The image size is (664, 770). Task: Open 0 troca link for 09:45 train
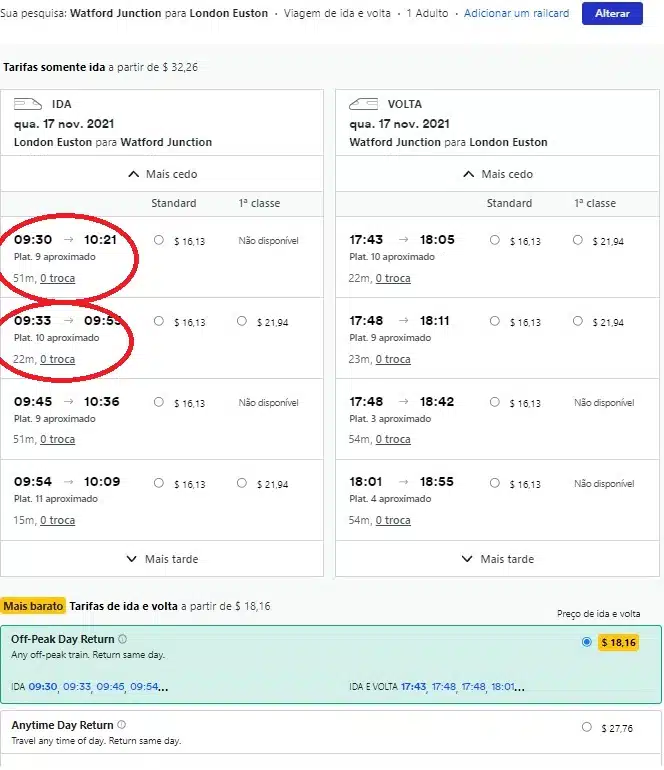[x=57, y=439]
